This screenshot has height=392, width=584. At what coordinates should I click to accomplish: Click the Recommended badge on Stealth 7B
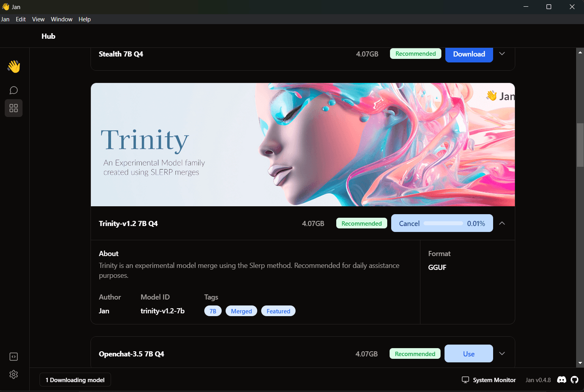tap(416, 54)
